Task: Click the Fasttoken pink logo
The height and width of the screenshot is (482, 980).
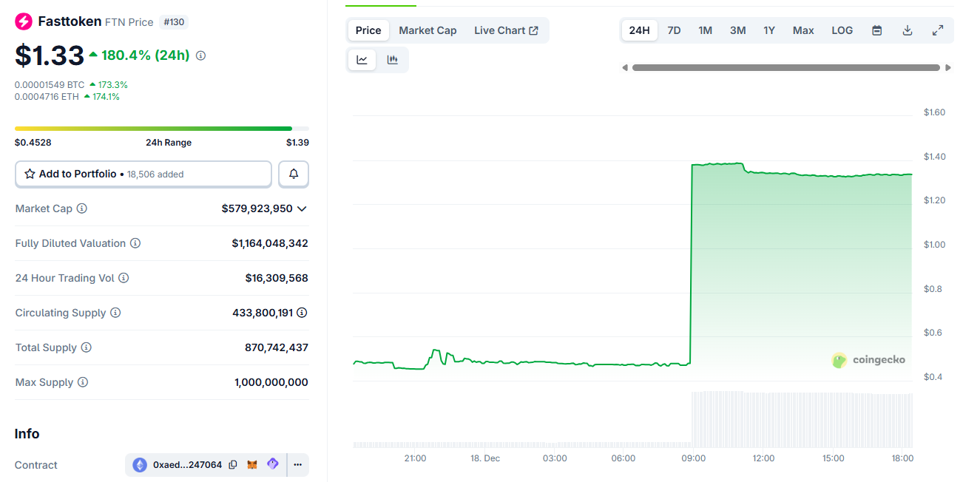Action: click(21, 21)
